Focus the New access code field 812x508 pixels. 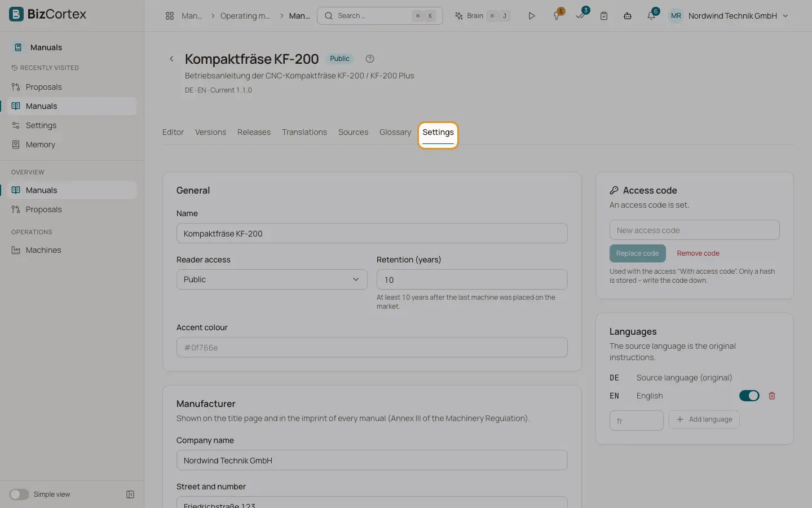click(695, 230)
